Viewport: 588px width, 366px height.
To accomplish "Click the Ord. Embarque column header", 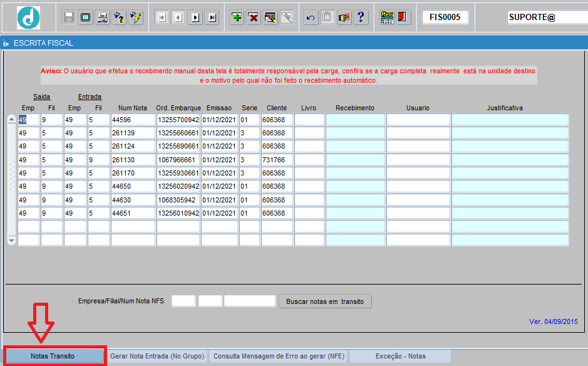I will coord(178,108).
